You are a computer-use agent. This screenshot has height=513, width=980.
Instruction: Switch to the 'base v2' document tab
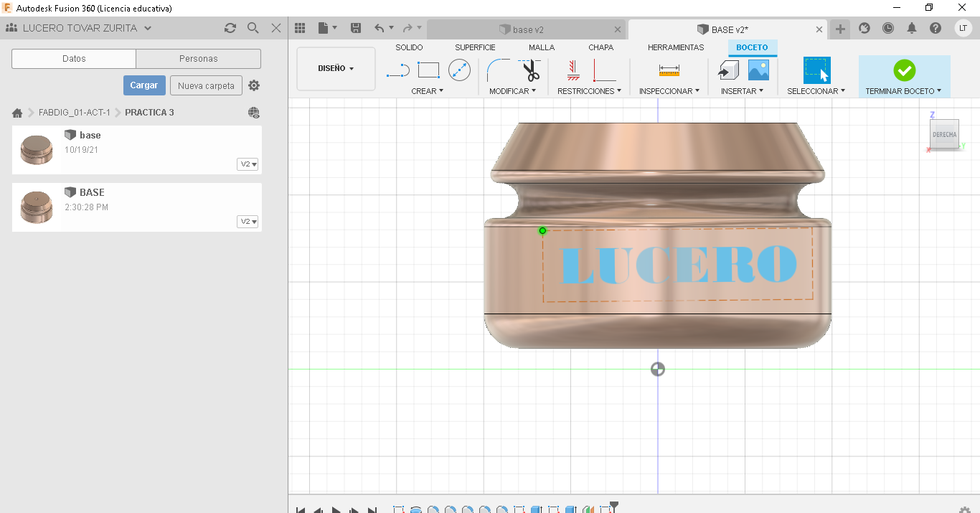click(x=522, y=29)
